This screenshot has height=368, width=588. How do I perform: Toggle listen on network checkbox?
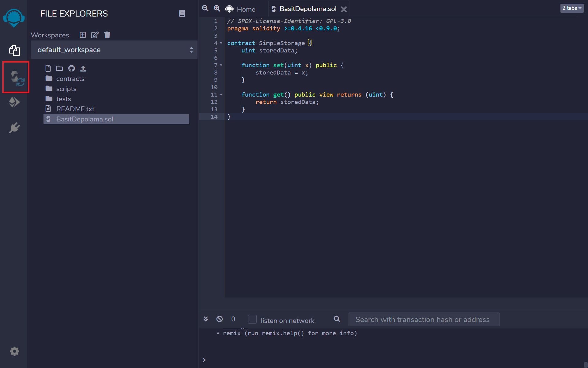point(252,319)
